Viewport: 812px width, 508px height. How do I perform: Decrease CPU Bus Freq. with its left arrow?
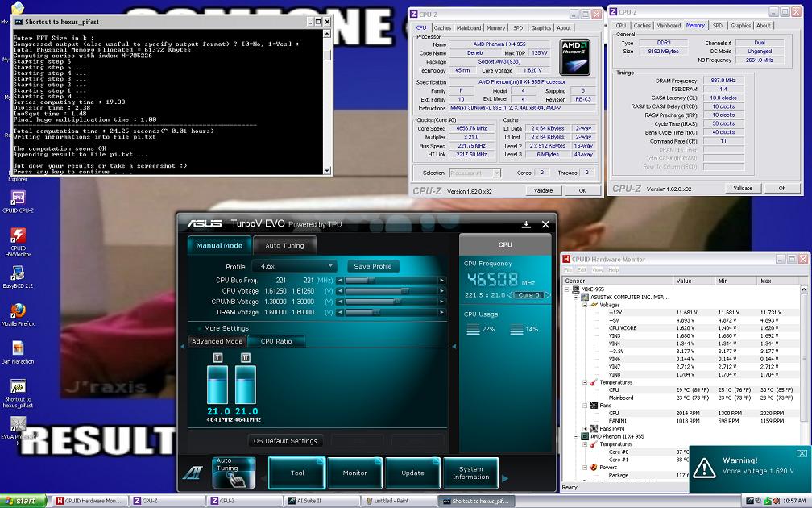tap(340, 281)
